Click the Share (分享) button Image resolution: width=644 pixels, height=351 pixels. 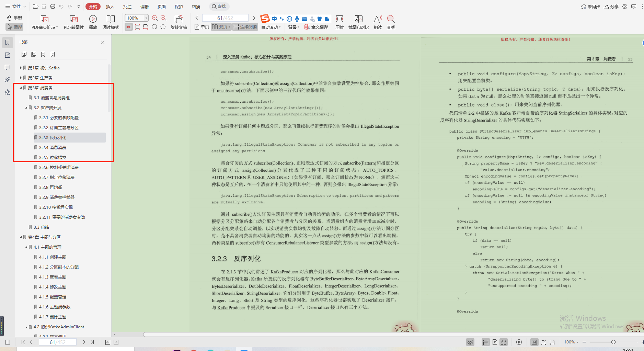(611, 7)
